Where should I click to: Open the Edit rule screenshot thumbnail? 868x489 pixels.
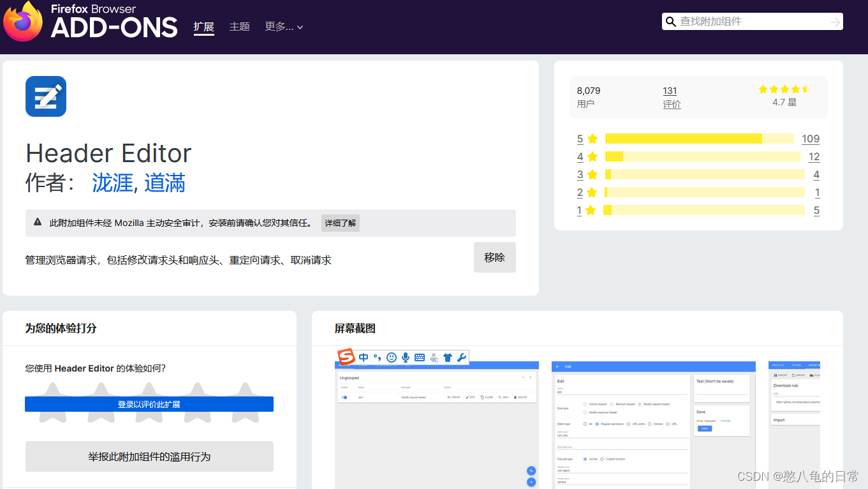[654, 425]
